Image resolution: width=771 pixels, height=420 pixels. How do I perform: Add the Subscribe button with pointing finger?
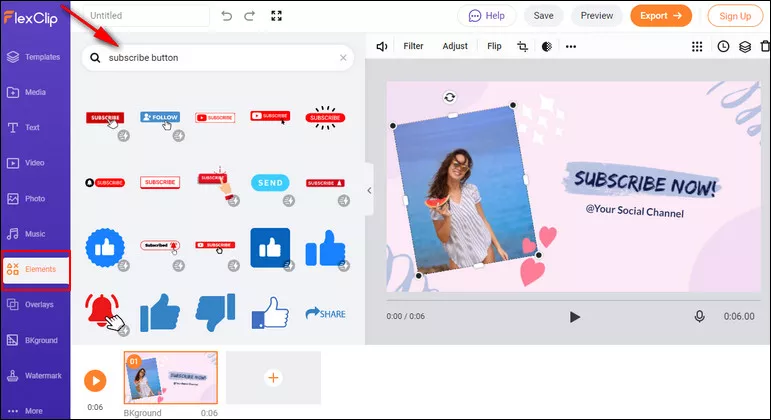point(216,182)
